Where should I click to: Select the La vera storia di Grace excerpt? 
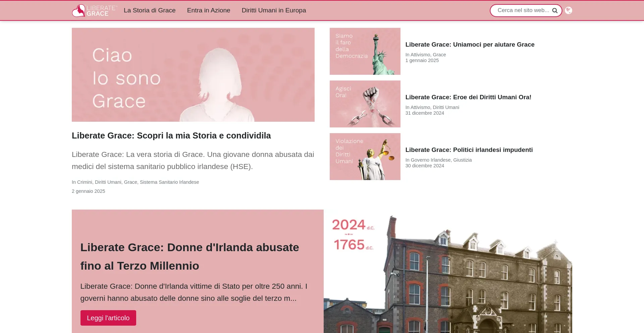(x=193, y=161)
